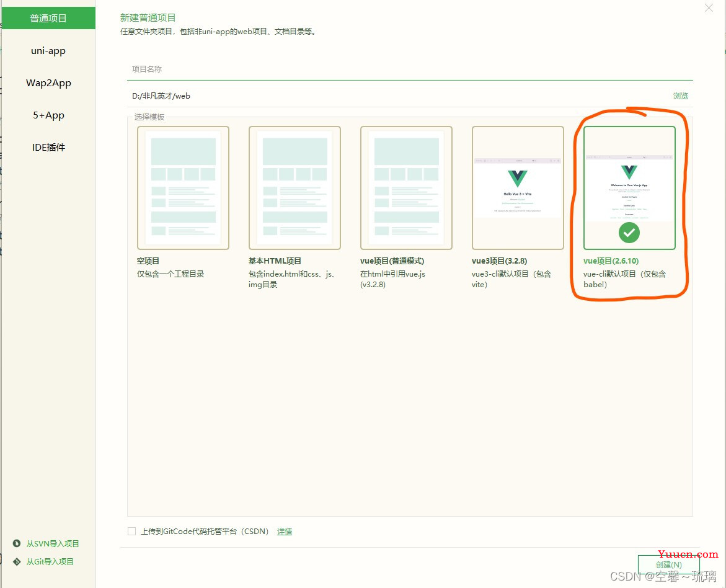Close the new project dialog
Screen dimensions: 726x588
[709, 8]
